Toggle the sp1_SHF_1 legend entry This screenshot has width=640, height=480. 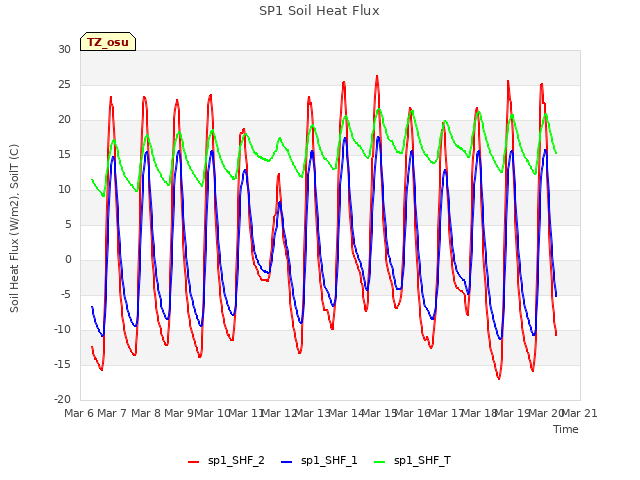(319, 461)
